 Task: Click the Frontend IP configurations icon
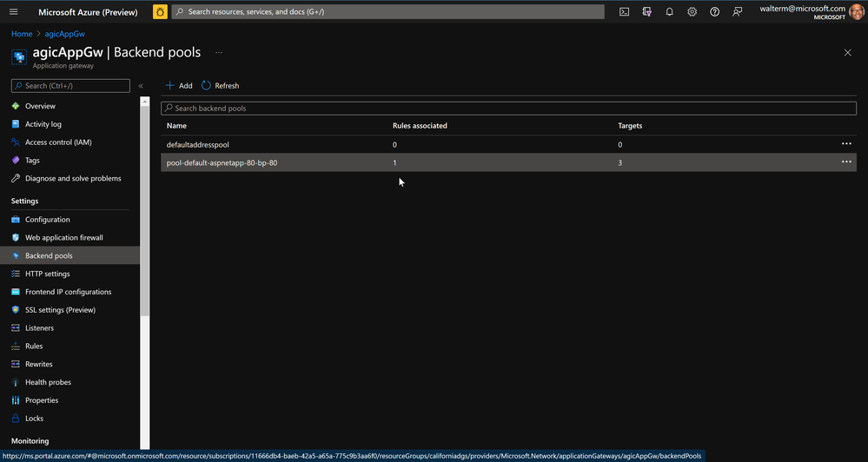click(16, 292)
